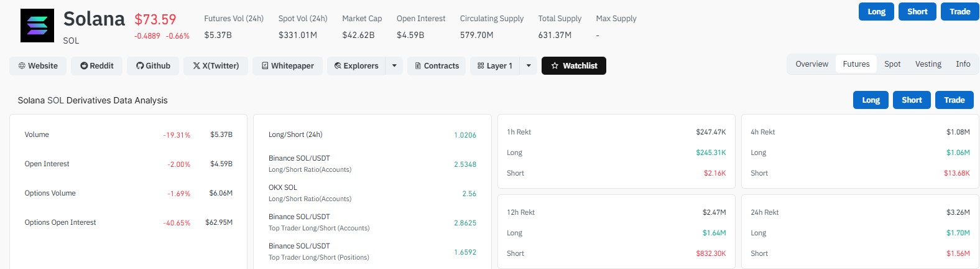
Task: Open the Vesting tab
Action: point(928,64)
